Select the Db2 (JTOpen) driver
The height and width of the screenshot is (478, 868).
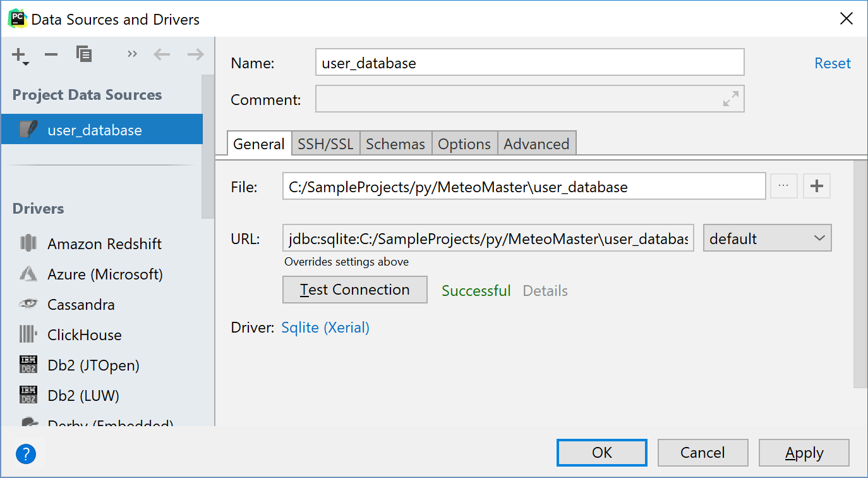(93, 365)
